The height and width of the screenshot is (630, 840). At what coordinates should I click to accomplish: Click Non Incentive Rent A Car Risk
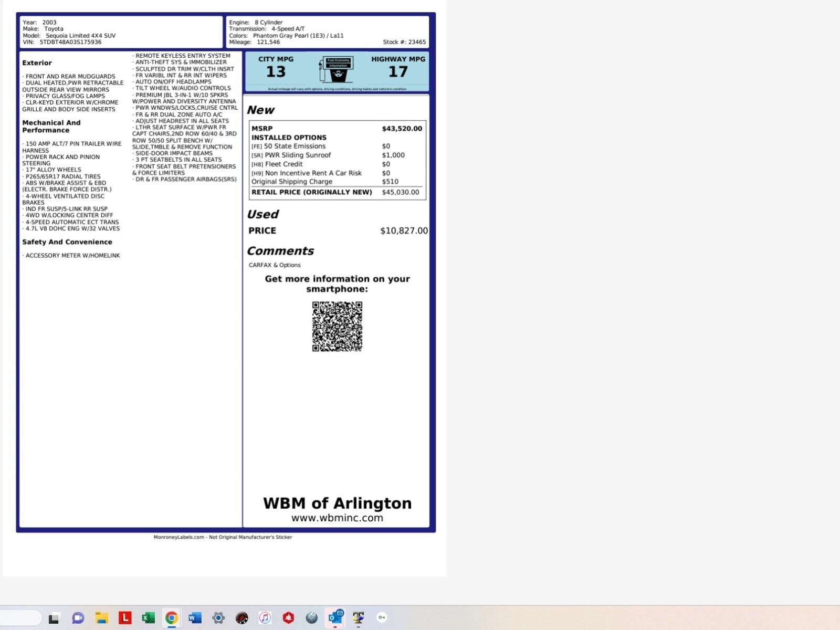(x=313, y=173)
